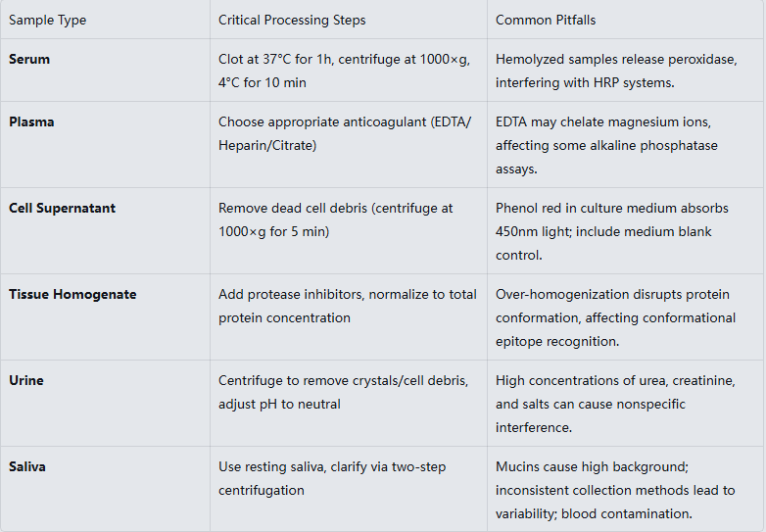This screenshot has width=766, height=532.
Task: Click the over-homogenization pitfall cell
Action: pyautogui.click(x=615, y=317)
